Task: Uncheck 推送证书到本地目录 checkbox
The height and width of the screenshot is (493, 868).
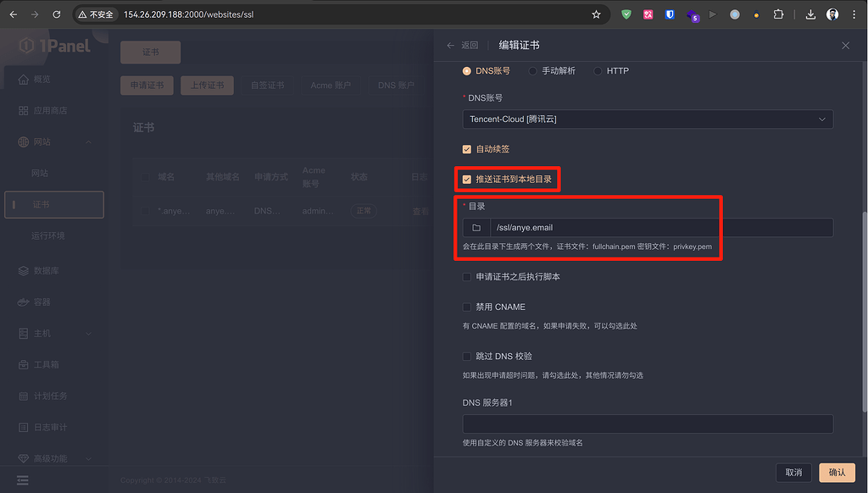Action: tap(466, 179)
